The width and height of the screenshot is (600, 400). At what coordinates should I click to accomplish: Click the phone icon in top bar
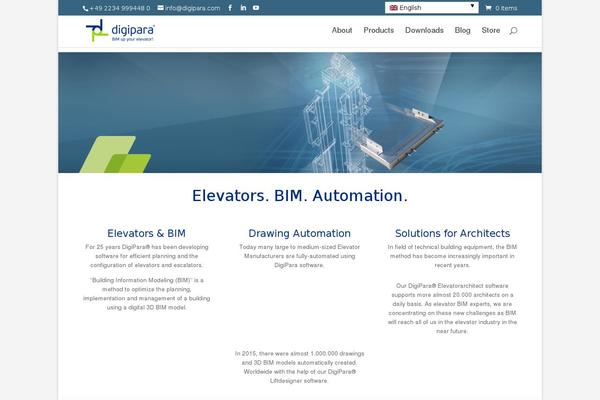click(85, 8)
